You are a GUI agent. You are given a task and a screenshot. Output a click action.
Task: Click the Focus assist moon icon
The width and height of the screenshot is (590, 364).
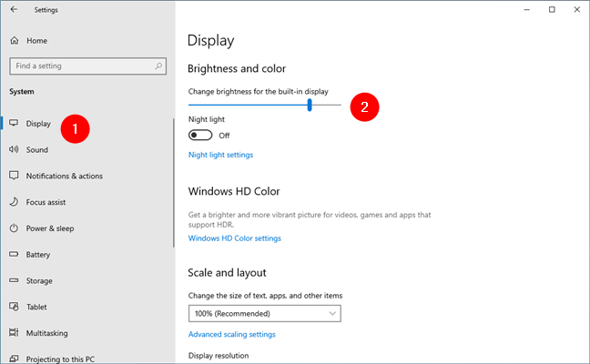coord(14,202)
